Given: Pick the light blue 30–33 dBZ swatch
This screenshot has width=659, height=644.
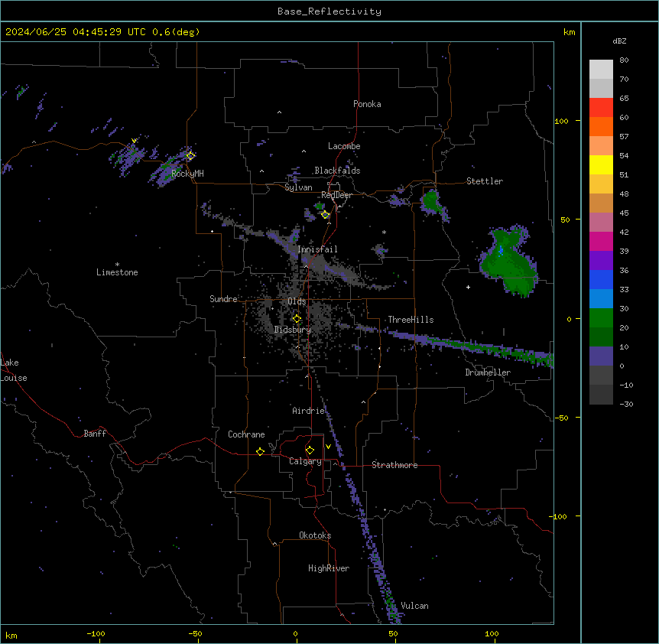Looking at the screenshot, I should click(x=601, y=299).
